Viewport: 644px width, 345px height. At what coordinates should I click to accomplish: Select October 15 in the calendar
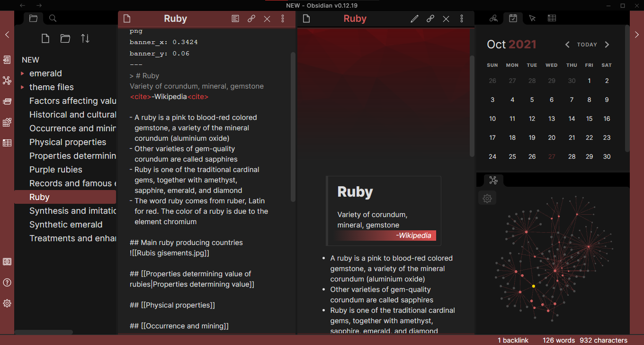coord(589,118)
